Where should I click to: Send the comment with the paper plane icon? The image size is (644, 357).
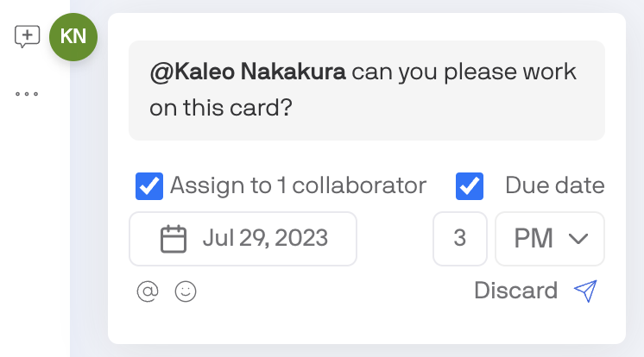pyautogui.click(x=585, y=291)
